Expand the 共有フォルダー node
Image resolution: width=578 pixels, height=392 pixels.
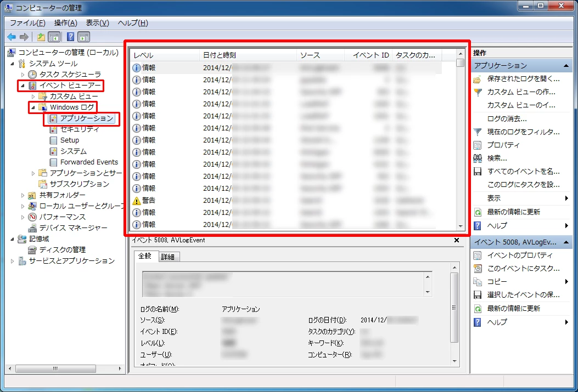click(x=23, y=195)
